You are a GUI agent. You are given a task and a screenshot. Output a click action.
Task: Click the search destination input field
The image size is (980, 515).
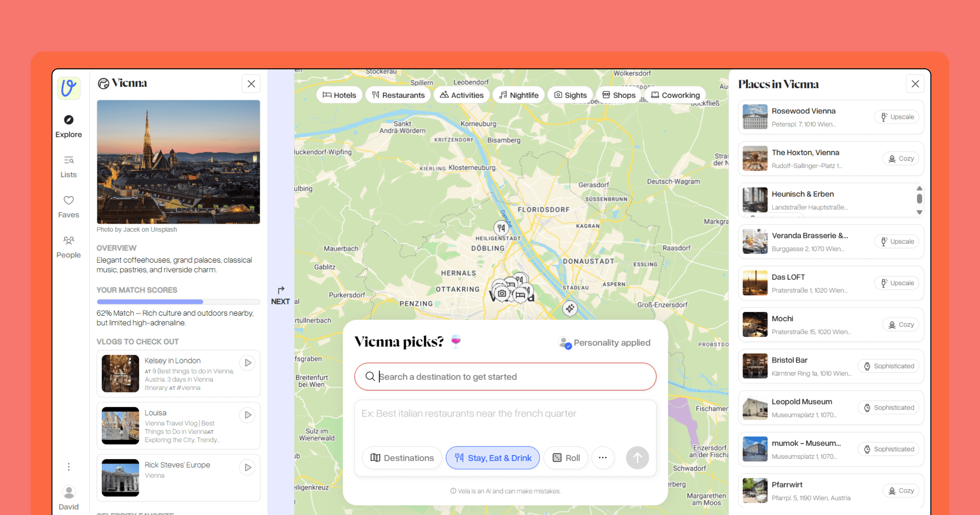pos(505,377)
